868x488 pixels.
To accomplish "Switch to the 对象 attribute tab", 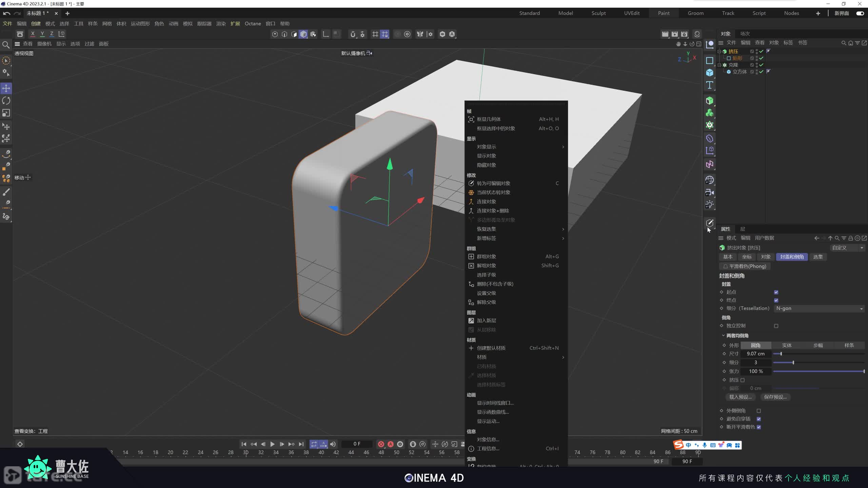I will pos(766,257).
